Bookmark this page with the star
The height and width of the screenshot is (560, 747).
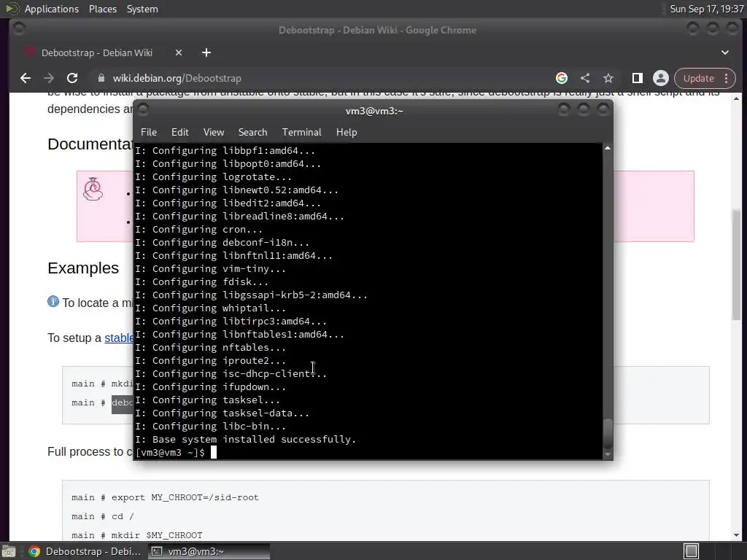pyautogui.click(x=608, y=78)
